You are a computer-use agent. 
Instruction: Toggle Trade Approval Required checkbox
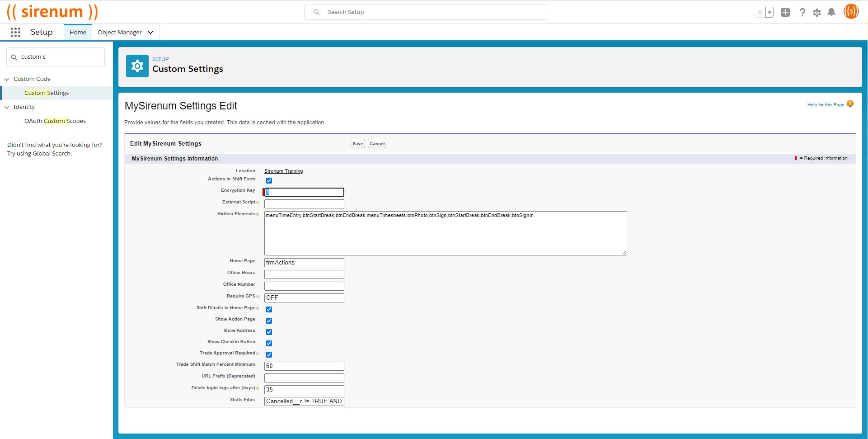pos(269,355)
